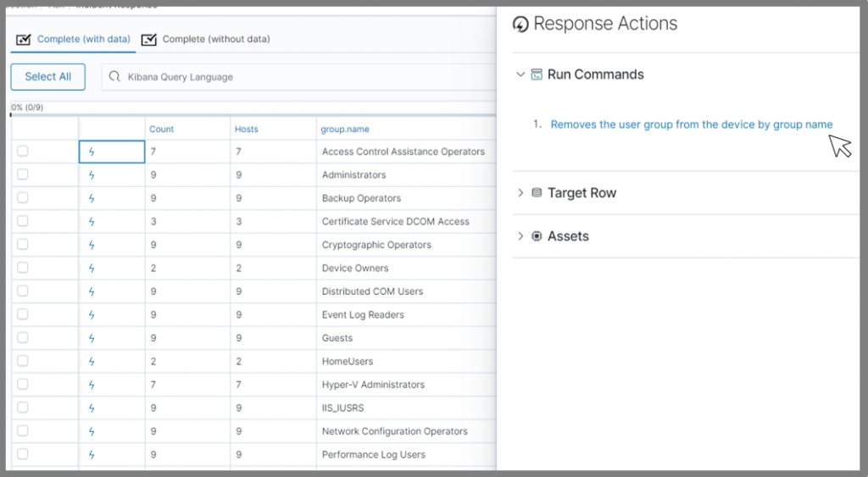Image resolution: width=868 pixels, height=477 pixels.
Task: Focus the Kibana Query Language search field
Action: pyautogui.click(x=305, y=77)
